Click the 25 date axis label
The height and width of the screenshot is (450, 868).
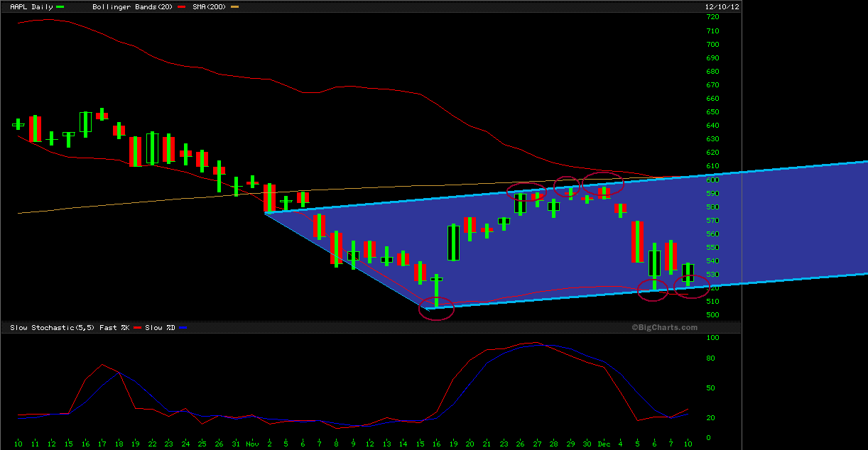pyautogui.click(x=202, y=444)
